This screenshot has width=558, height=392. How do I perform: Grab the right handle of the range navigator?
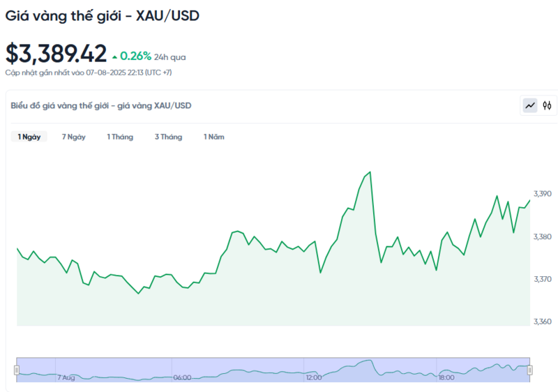pos(529,369)
